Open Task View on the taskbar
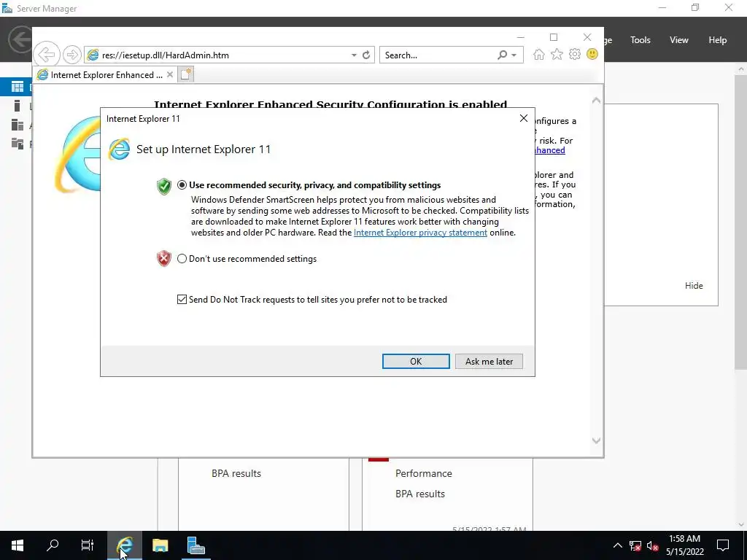747x560 pixels. tap(88, 545)
